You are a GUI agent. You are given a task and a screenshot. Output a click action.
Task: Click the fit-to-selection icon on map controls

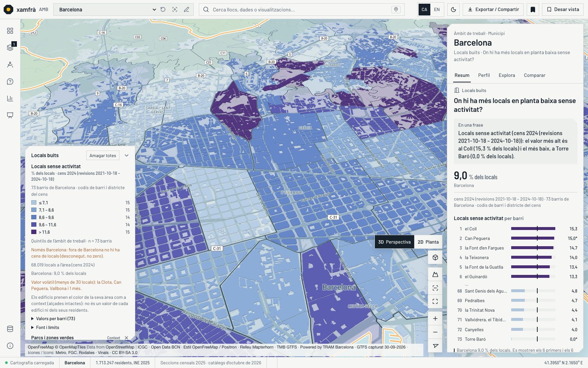[435, 288]
